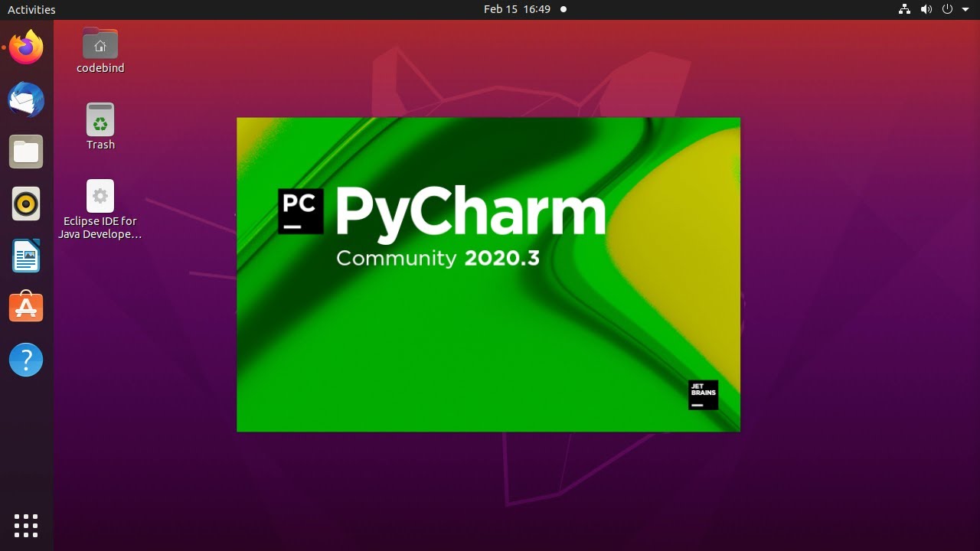Click the Activities button
980x551 pixels.
click(31, 10)
